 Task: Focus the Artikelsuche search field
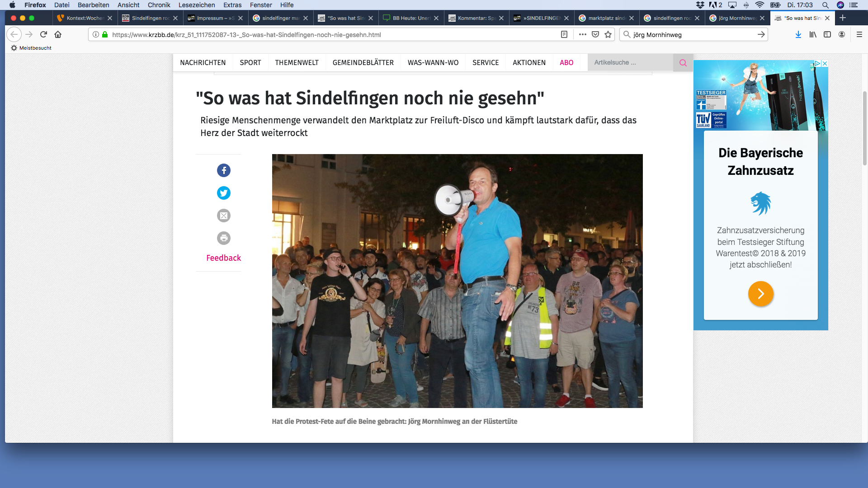pos(631,63)
